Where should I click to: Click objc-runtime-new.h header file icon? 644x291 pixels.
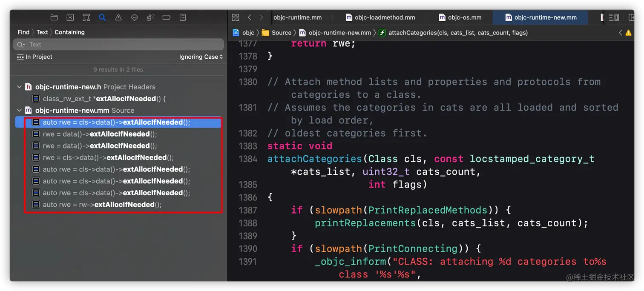[x=29, y=87]
